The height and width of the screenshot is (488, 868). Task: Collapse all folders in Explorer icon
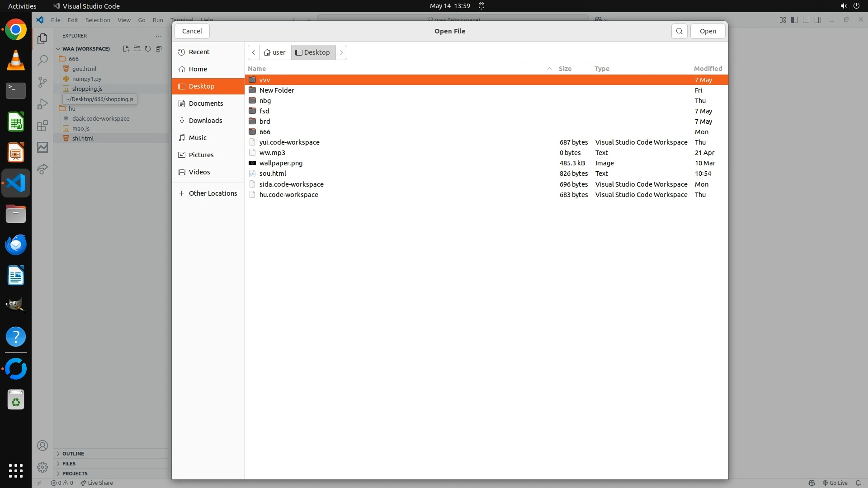pyautogui.click(x=159, y=49)
